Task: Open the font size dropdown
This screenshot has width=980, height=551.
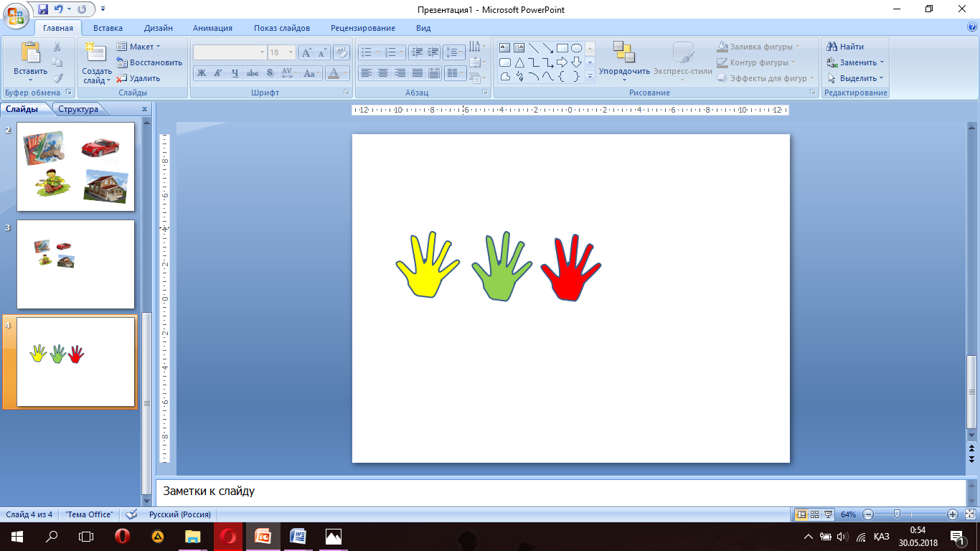Action: tap(291, 52)
